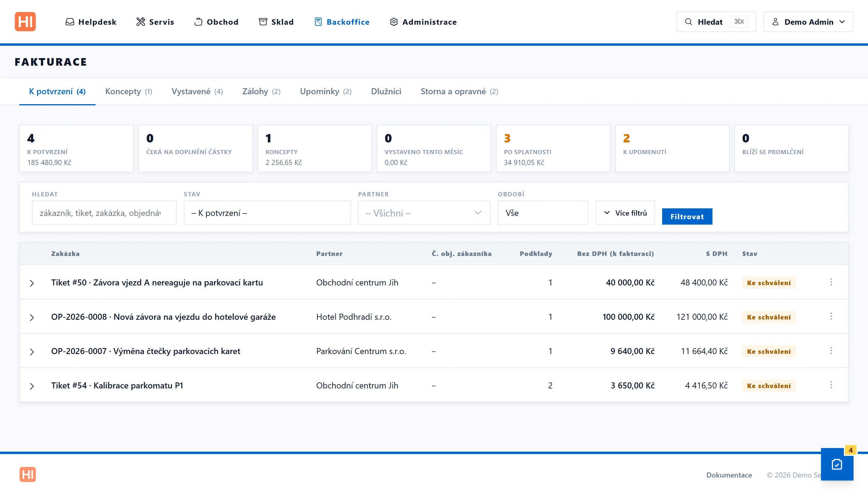The image size is (868, 495).
Task: Go to Obchod section
Action: tap(216, 22)
